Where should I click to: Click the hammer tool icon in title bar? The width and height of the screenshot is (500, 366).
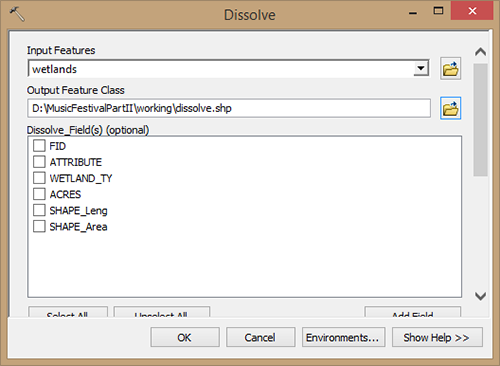pyautogui.click(x=17, y=14)
